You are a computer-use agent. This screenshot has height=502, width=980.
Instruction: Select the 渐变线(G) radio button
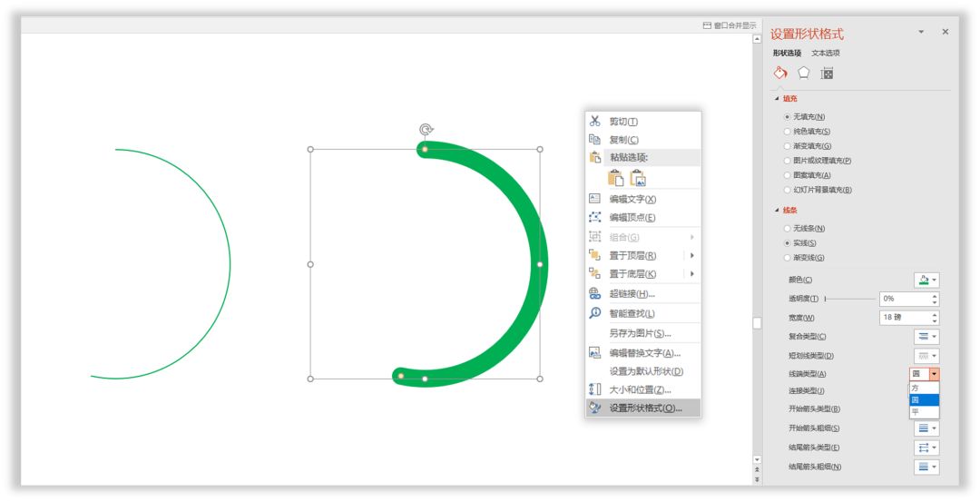[787, 258]
